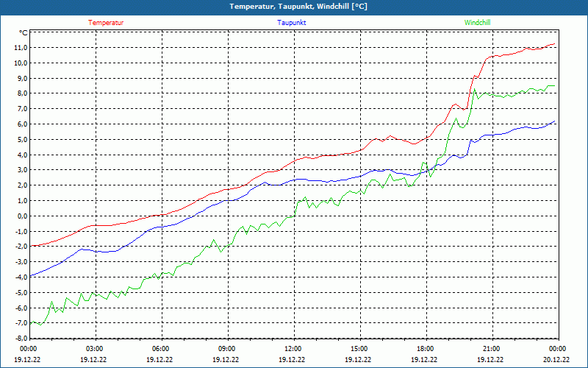Click the 03:00 time axis label
588x368 pixels.
[x=95, y=349]
